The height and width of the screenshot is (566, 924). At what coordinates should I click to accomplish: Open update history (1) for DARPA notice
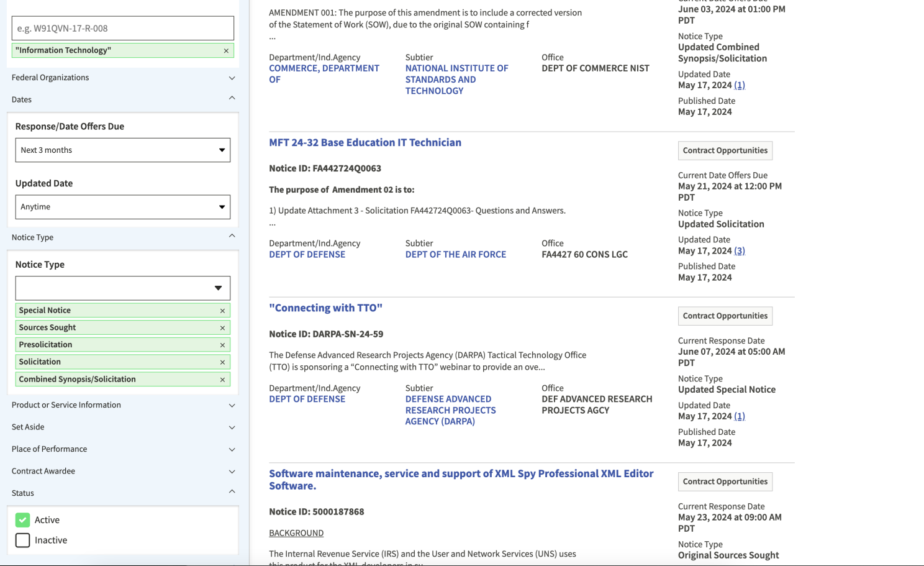tap(740, 417)
